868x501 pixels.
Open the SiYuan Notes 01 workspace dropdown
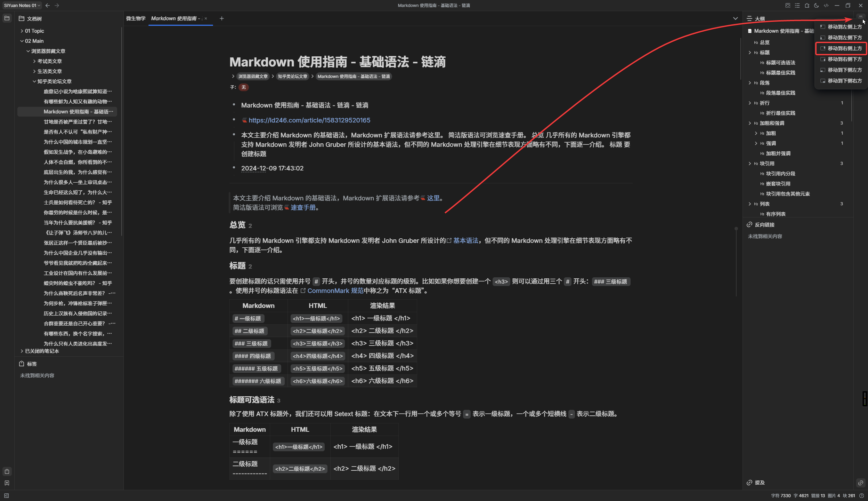pyautogui.click(x=22, y=6)
